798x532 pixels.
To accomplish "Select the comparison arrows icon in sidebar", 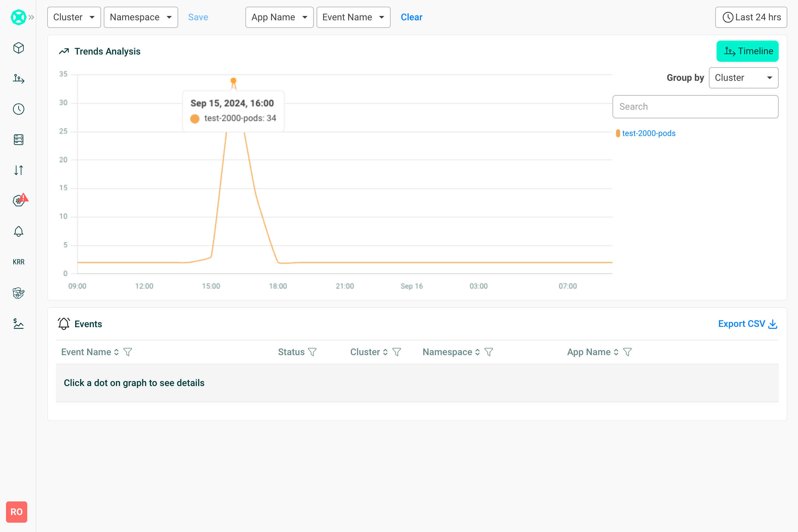I will click(18, 170).
